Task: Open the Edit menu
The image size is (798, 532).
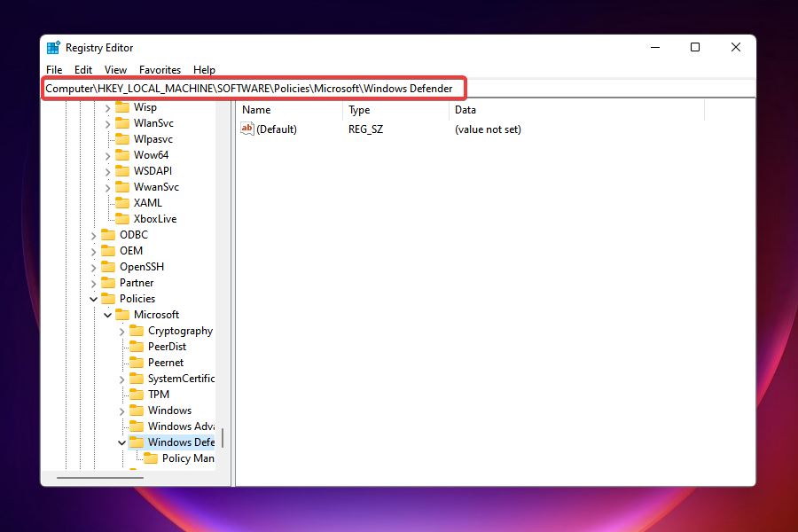Action: [x=82, y=69]
